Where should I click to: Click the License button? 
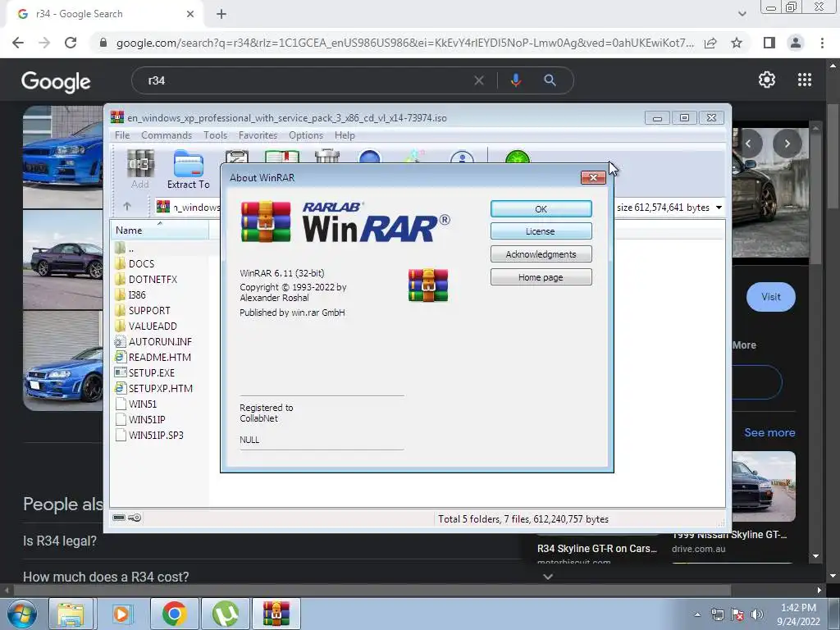click(x=541, y=231)
